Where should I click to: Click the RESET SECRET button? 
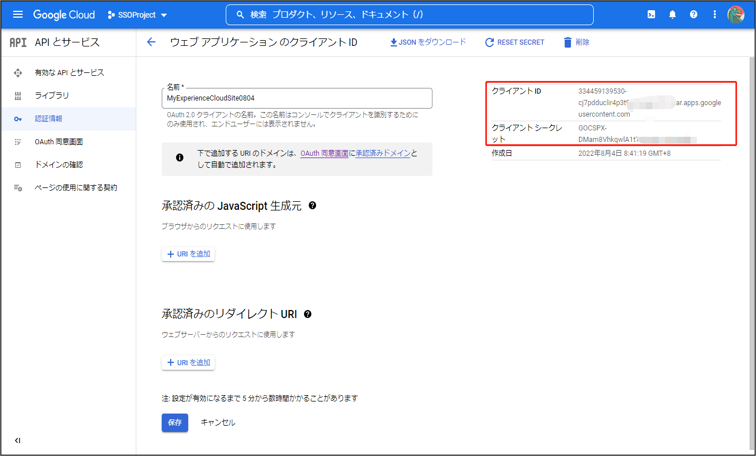tap(514, 43)
